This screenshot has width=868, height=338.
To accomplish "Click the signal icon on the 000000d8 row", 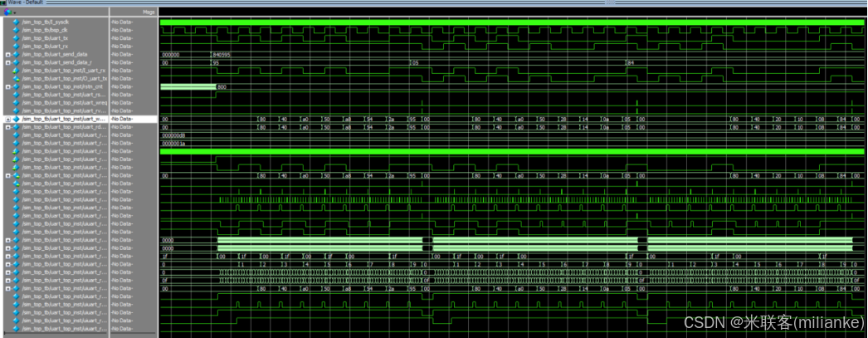I will 16,135.
